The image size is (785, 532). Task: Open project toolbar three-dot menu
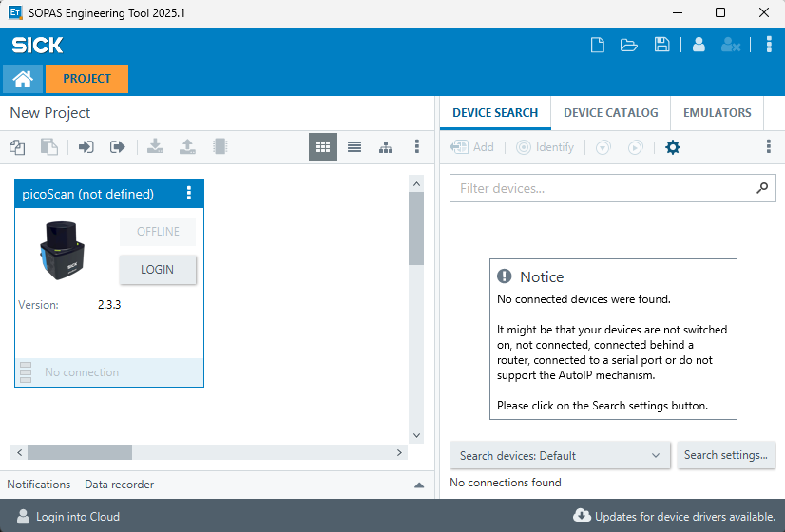(x=417, y=146)
